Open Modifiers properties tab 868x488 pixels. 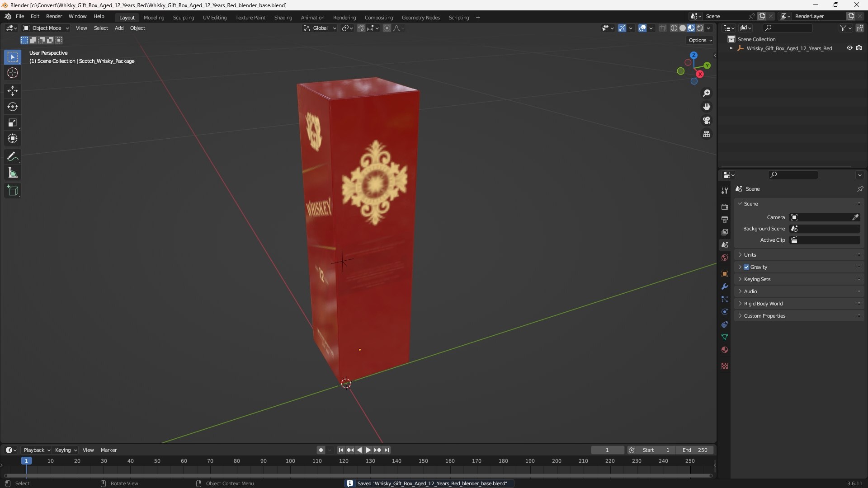pyautogui.click(x=725, y=286)
